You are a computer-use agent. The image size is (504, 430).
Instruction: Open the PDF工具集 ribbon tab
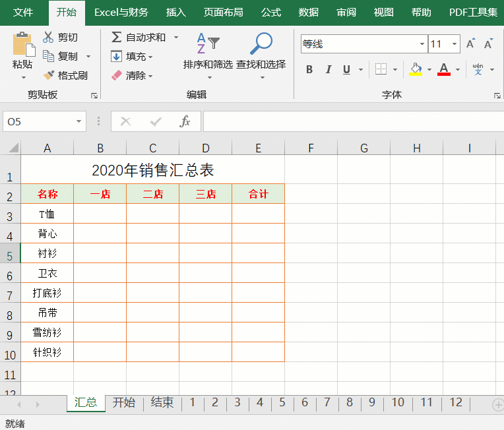coord(473,13)
